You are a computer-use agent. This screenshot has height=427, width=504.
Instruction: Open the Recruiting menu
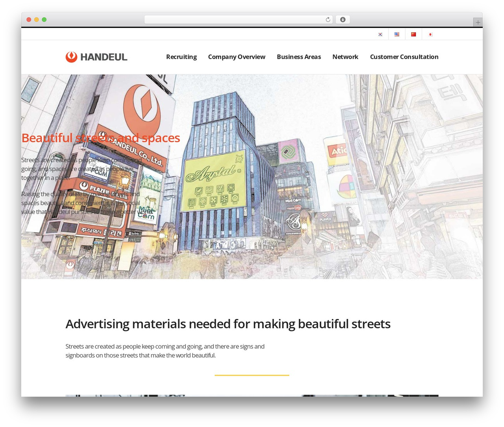point(182,57)
